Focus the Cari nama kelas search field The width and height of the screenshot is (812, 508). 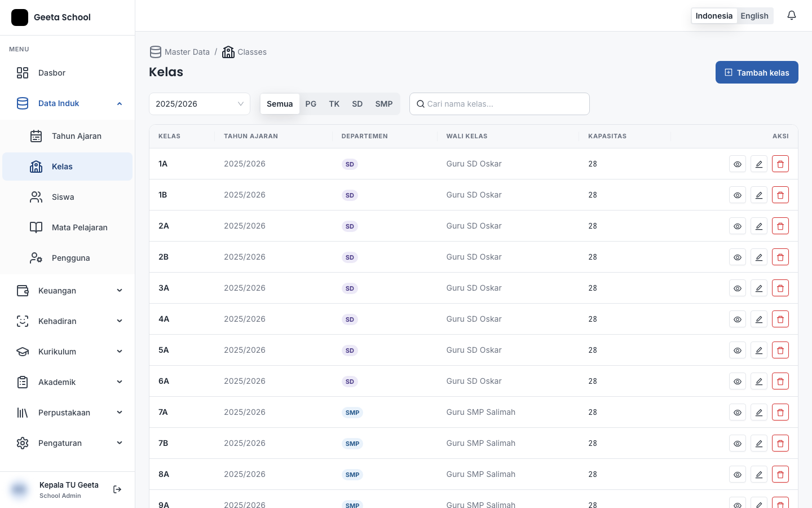click(500, 104)
